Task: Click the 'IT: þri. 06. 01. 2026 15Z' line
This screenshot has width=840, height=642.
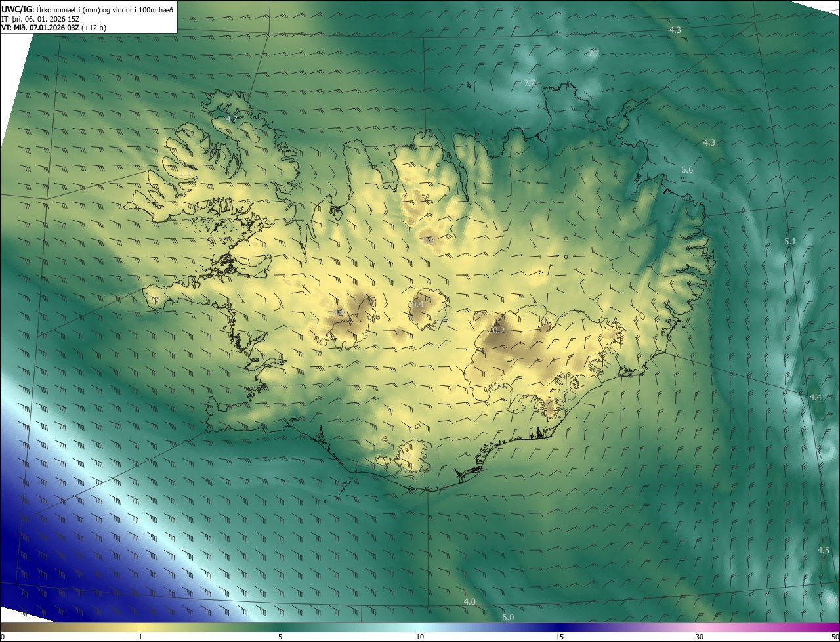Action: (x=41, y=18)
